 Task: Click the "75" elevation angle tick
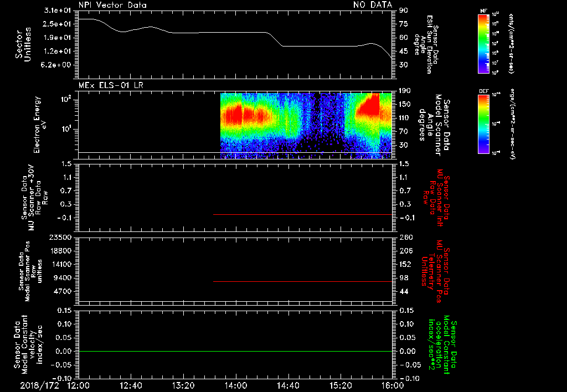coord(404,24)
